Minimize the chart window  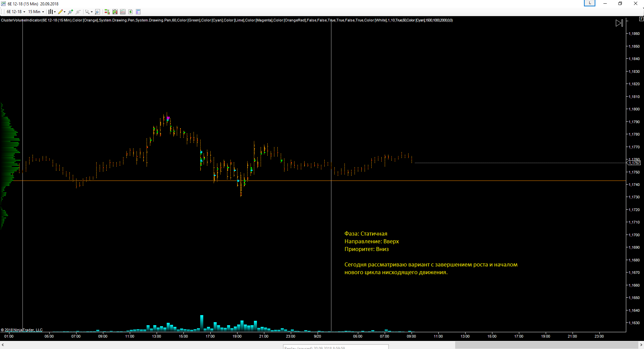point(605,3)
